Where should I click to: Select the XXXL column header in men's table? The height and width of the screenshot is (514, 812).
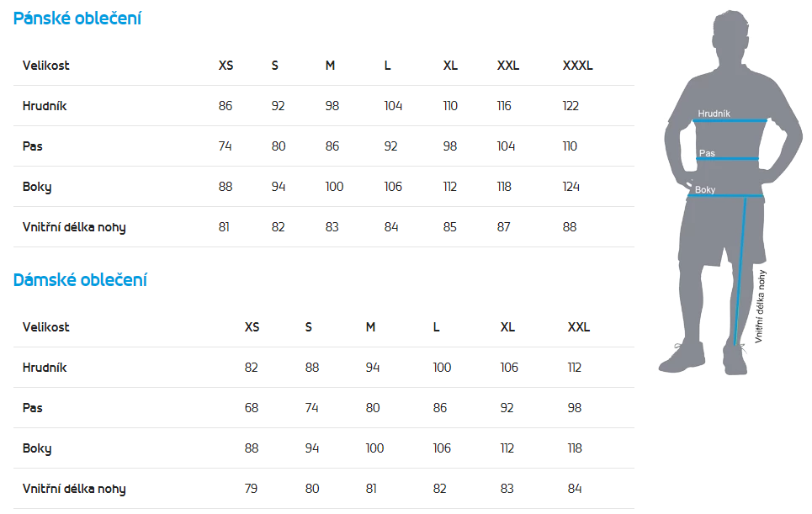tap(577, 66)
